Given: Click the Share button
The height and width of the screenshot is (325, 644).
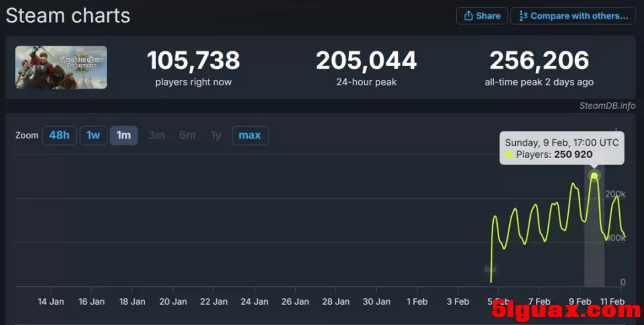Looking at the screenshot, I should click(x=482, y=16).
